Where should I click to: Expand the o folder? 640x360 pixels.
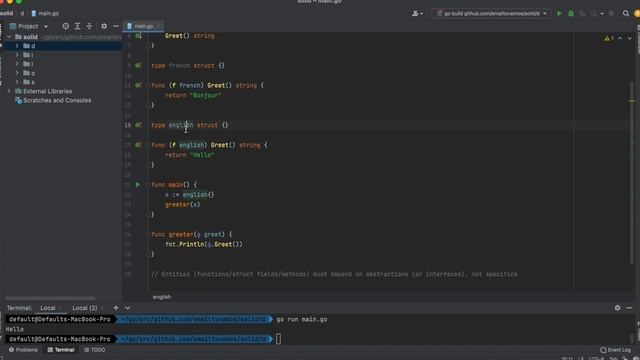17,73
